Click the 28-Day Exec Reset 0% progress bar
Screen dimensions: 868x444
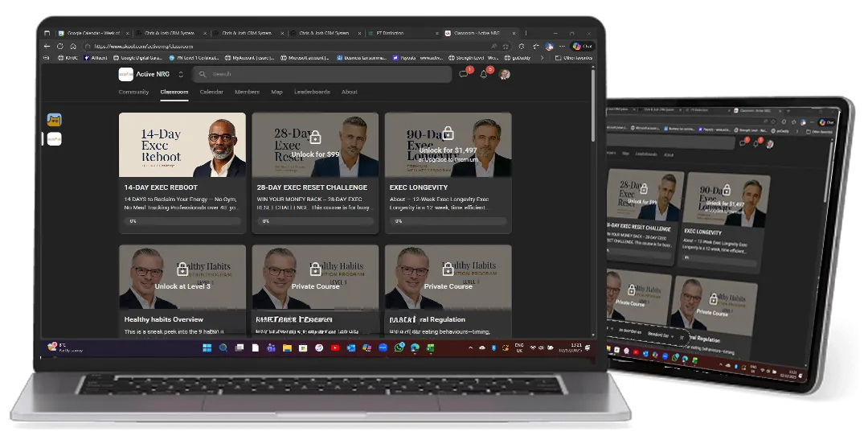pos(315,221)
